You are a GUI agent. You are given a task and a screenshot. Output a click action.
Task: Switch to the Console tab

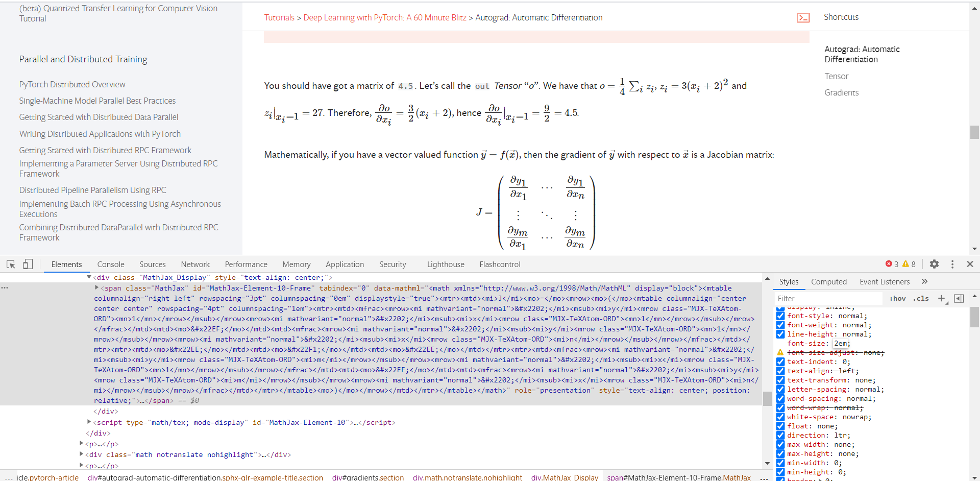click(x=111, y=264)
